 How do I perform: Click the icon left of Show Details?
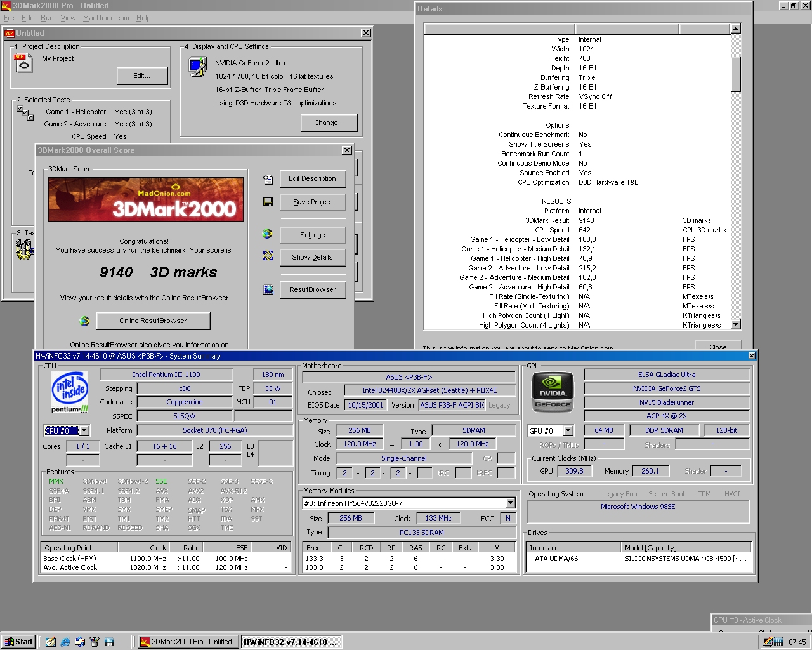point(268,256)
